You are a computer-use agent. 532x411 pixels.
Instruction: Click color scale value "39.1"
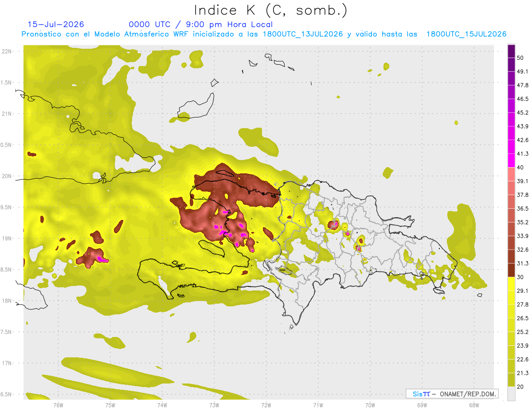tap(523, 181)
